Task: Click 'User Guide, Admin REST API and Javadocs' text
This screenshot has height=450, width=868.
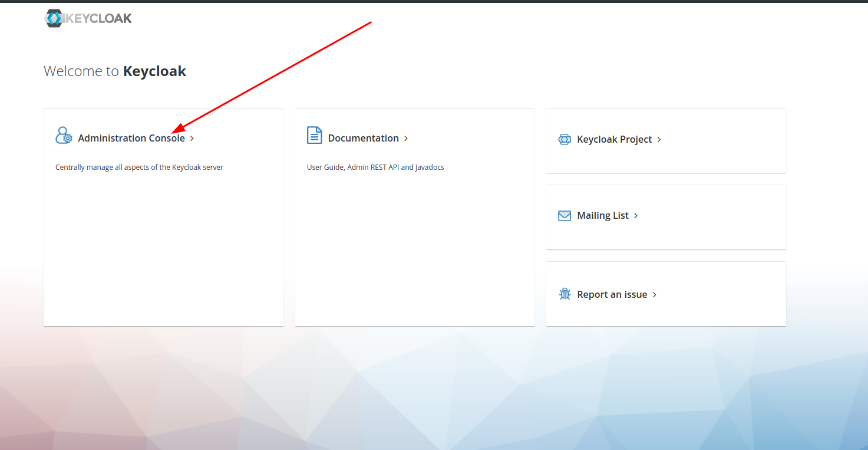Action: [x=375, y=167]
